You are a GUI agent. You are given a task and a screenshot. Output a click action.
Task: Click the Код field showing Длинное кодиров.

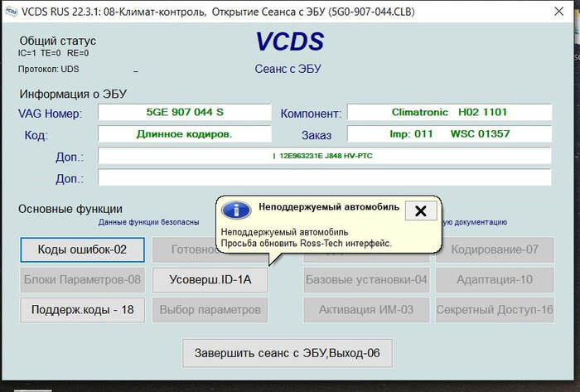coord(184,133)
